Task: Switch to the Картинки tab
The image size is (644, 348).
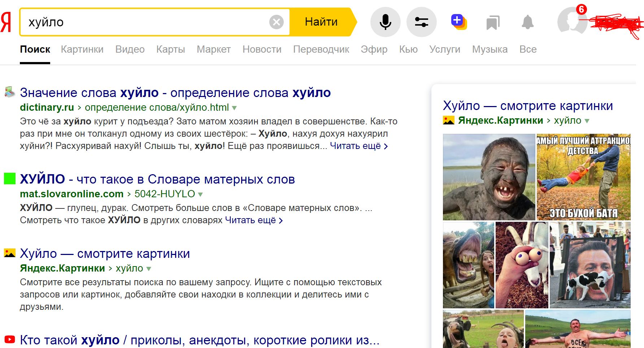Action: click(x=82, y=49)
